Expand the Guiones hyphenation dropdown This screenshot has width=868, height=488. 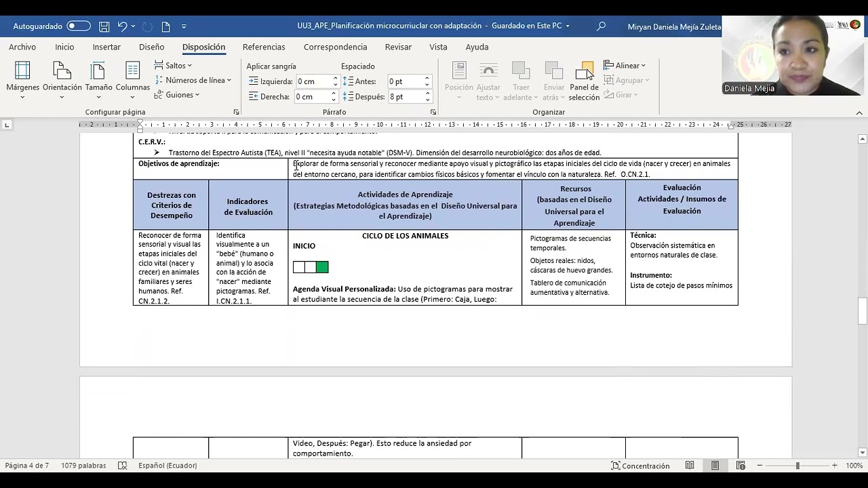pyautogui.click(x=177, y=95)
